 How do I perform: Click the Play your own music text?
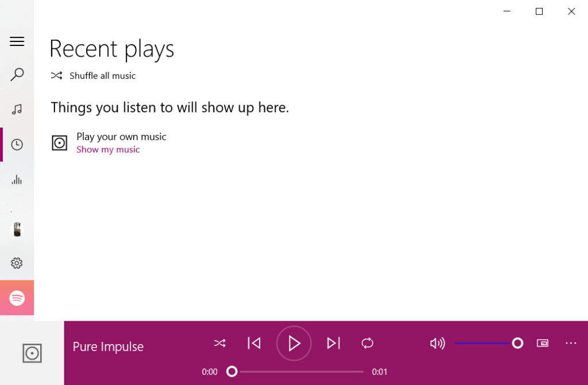click(x=121, y=137)
